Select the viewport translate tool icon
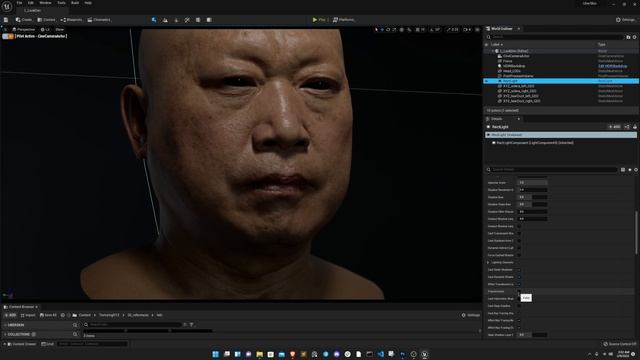 click(382, 29)
